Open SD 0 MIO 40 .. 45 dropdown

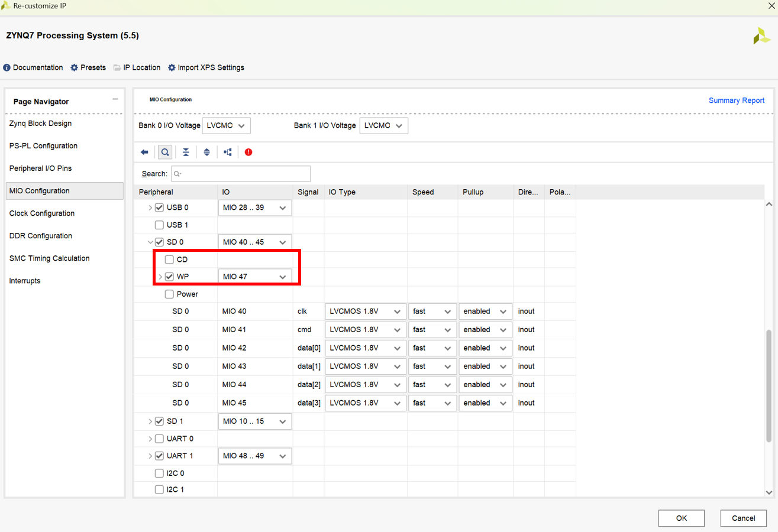tap(255, 242)
